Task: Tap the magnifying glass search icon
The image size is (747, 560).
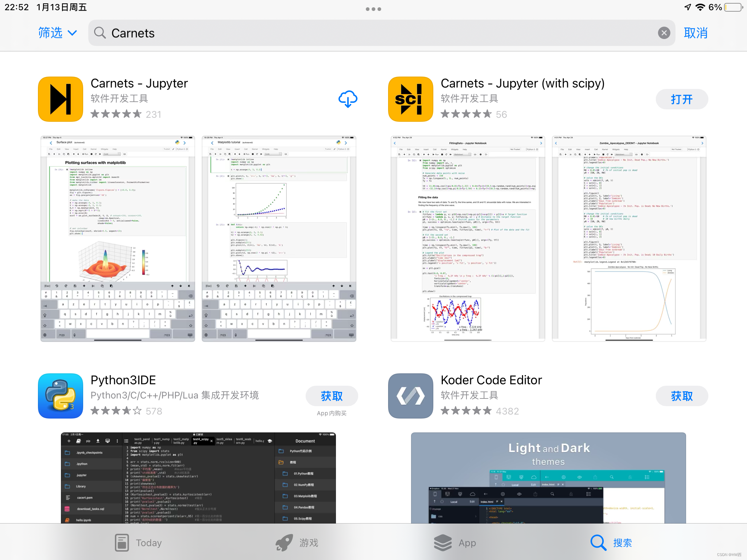Action: [x=100, y=33]
